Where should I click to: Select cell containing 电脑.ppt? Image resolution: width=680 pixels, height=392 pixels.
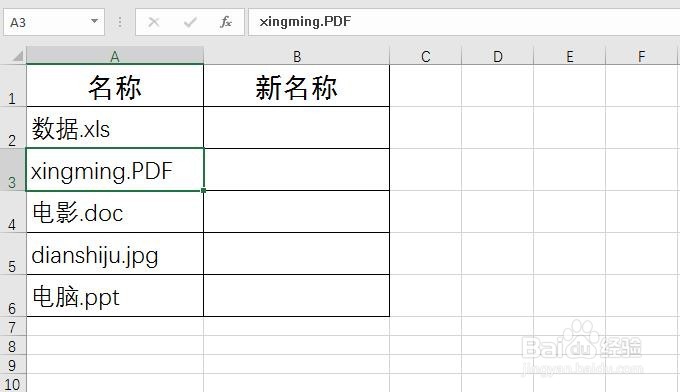click(x=115, y=296)
